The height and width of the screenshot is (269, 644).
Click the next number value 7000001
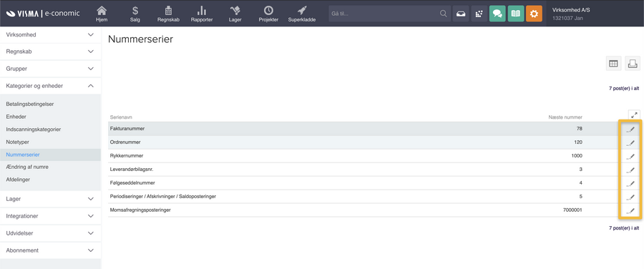pyautogui.click(x=573, y=210)
